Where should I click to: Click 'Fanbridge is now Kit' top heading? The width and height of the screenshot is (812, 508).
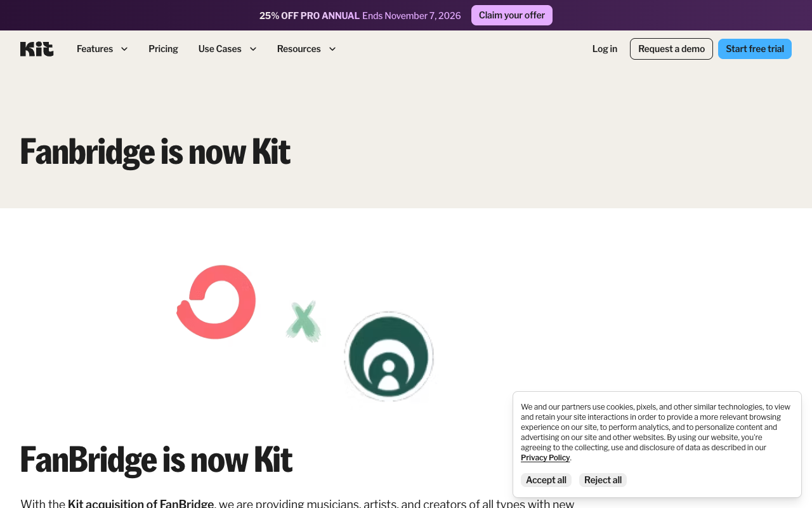click(x=155, y=152)
